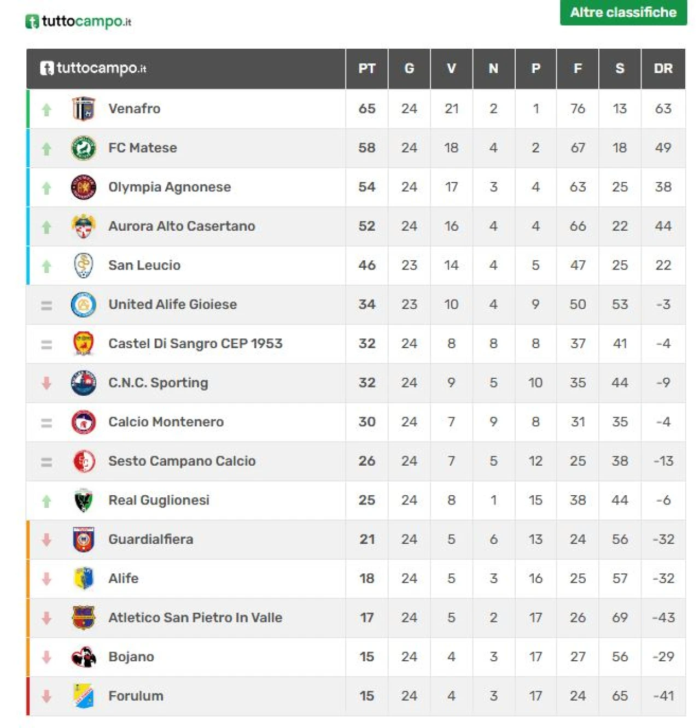
Task: Click the DR column header
Action: point(663,69)
